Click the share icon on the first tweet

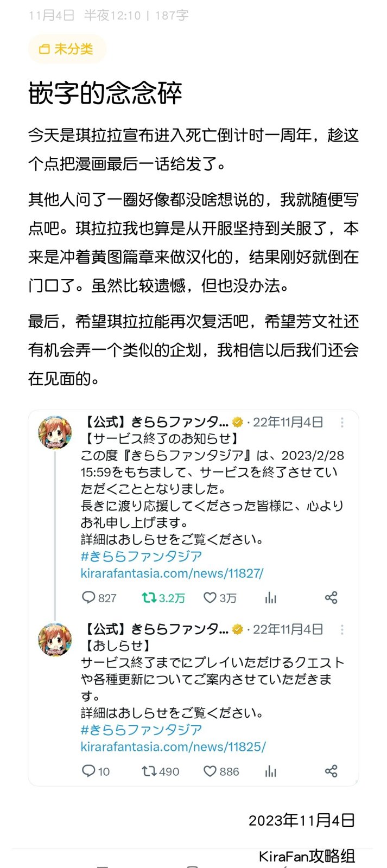331,597
